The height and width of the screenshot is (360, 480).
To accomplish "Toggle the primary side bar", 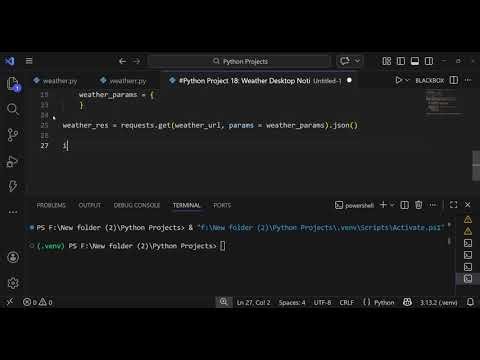I will point(401,61).
